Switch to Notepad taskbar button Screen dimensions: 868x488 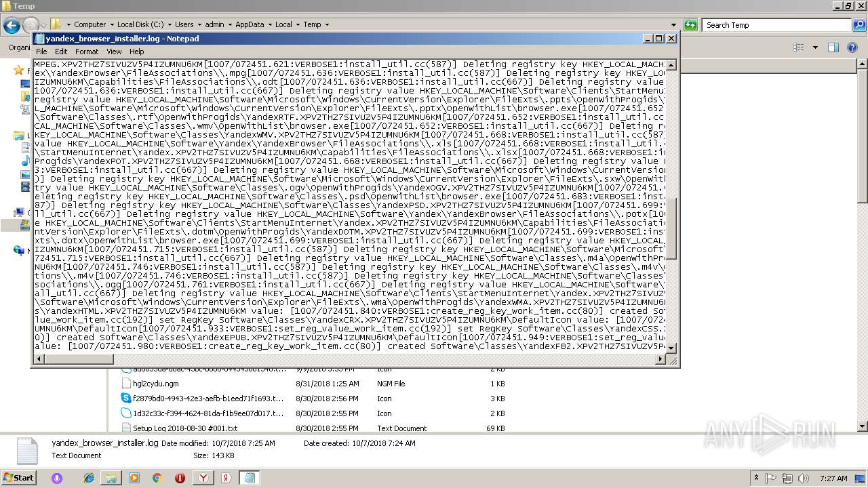click(250, 478)
